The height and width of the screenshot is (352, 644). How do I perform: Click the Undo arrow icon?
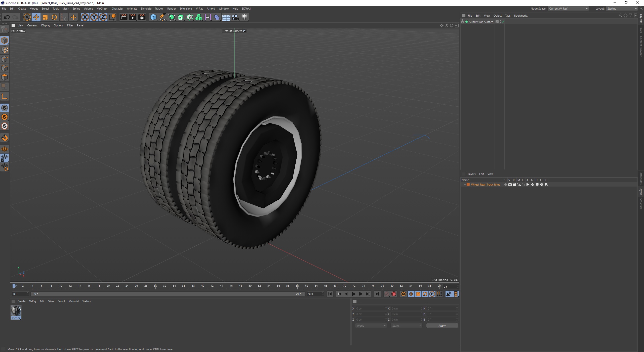click(x=7, y=17)
